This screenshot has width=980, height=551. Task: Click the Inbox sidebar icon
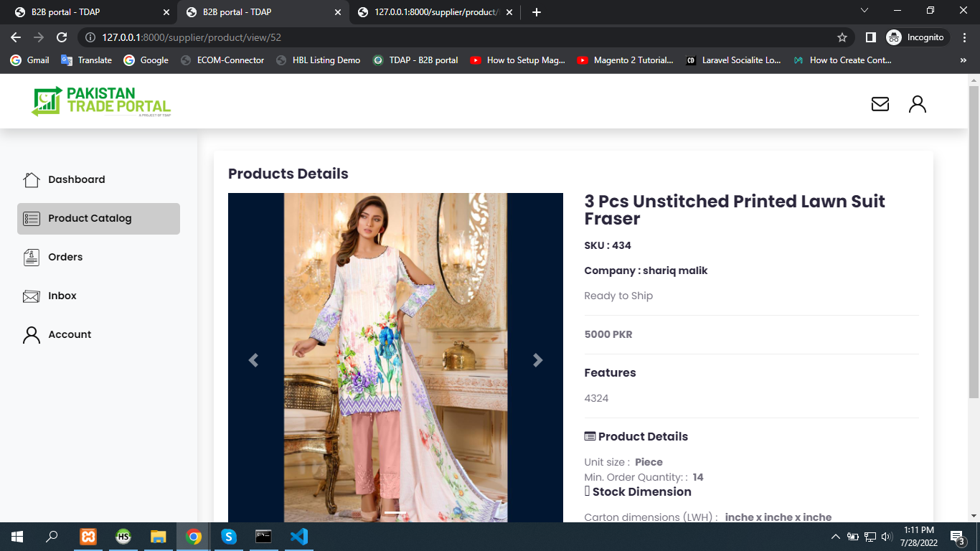click(30, 296)
